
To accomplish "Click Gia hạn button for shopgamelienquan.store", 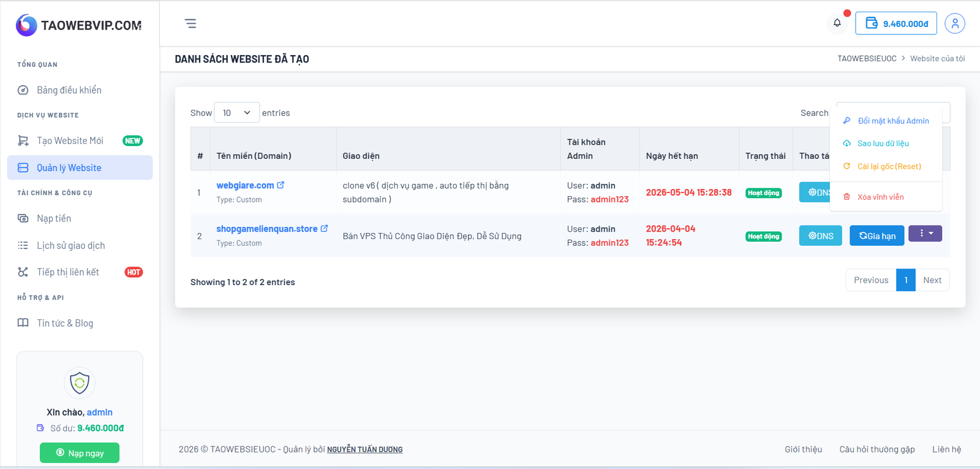I will tap(876, 236).
